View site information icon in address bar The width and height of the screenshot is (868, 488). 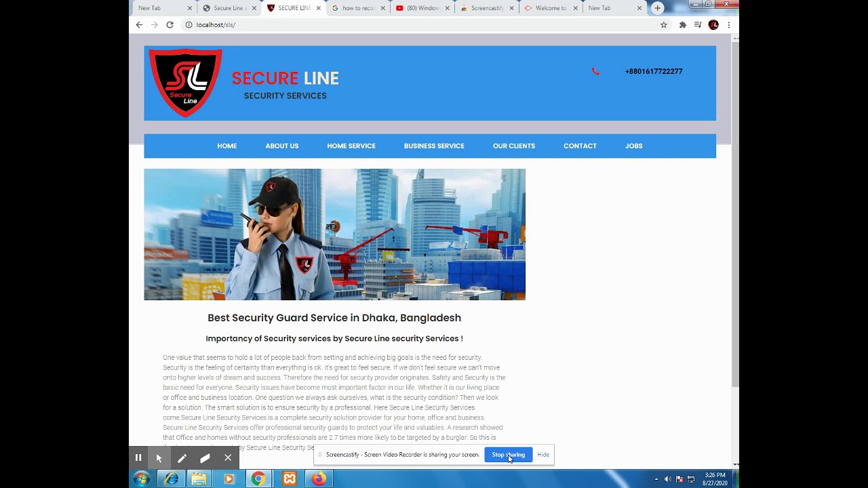pos(189,24)
